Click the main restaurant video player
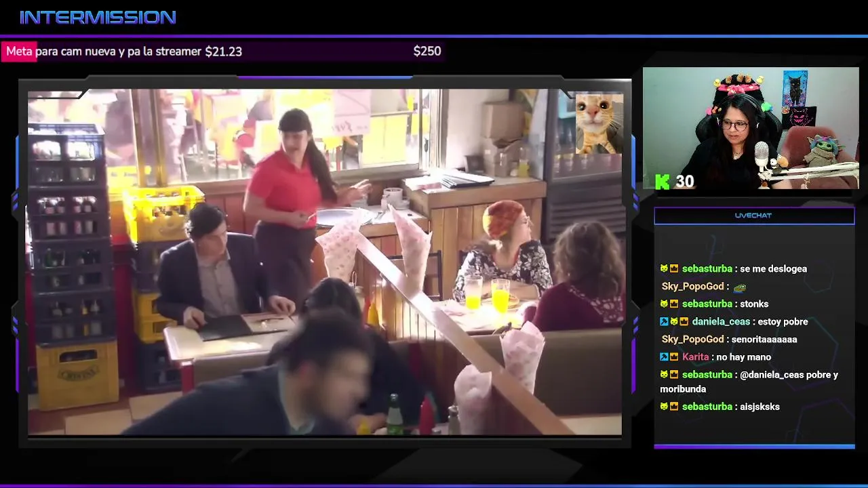The image size is (868, 488). tap(325, 262)
